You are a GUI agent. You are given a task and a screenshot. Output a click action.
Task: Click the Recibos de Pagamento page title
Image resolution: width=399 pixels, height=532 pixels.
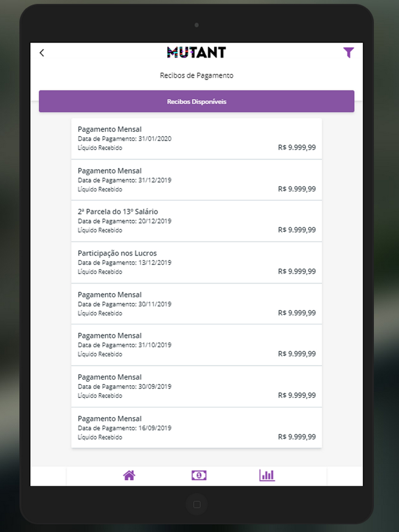click(x=196, y=75)
